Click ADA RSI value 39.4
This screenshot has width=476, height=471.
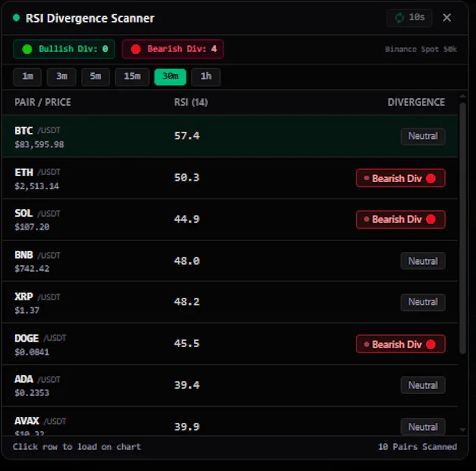[x=187, y=385]
